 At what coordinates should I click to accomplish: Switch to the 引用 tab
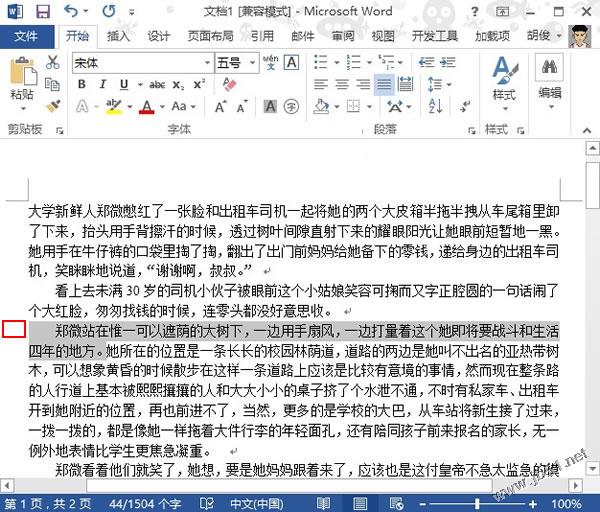pyautogui.click(x=262, y=36)
